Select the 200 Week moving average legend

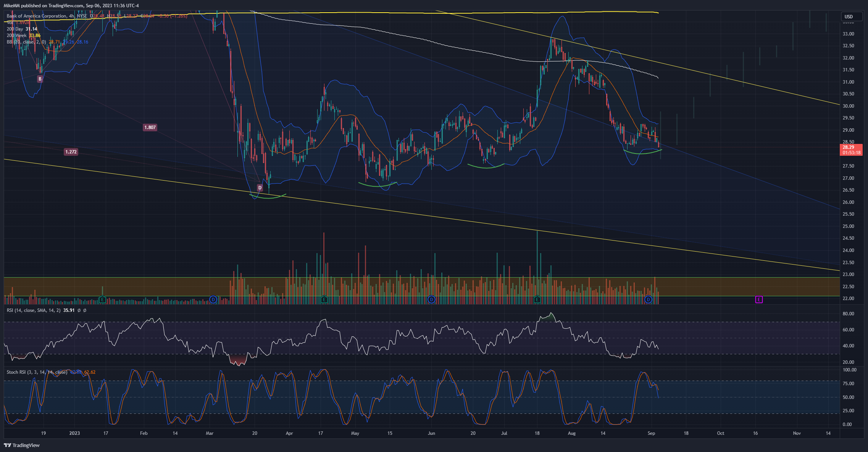23,36
